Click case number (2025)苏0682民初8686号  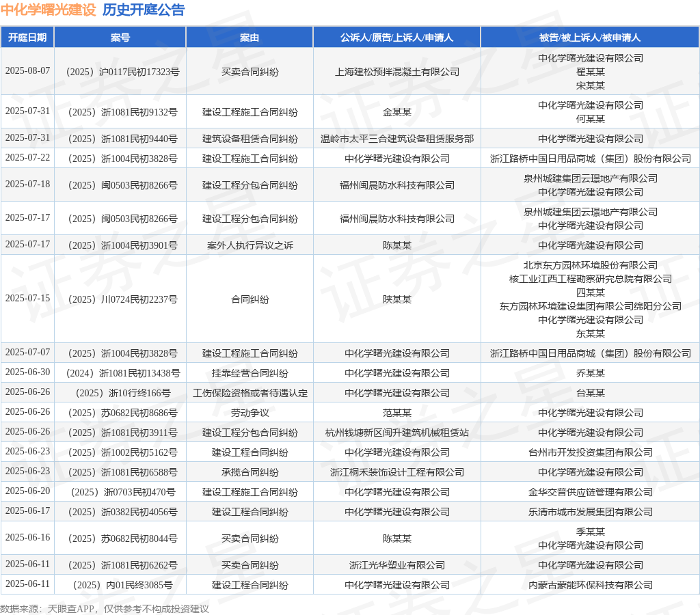(x=123, y=413)
